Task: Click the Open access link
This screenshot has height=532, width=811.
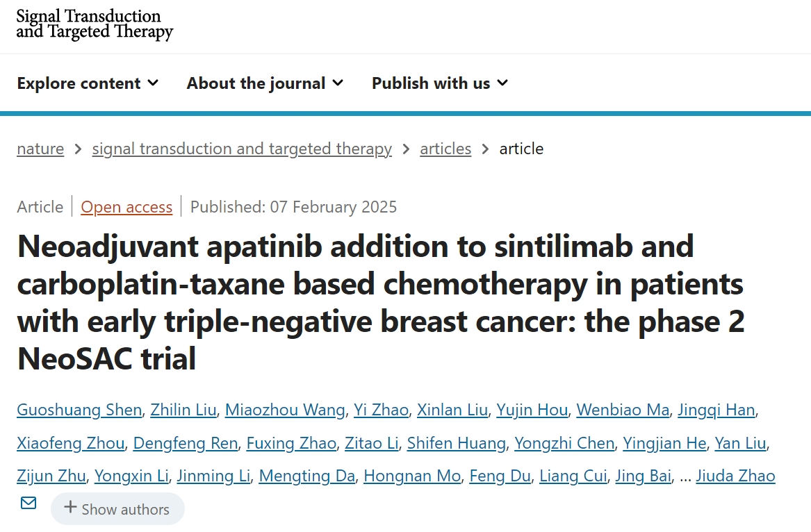Action: pyautogui.click(x=126, y=207)
